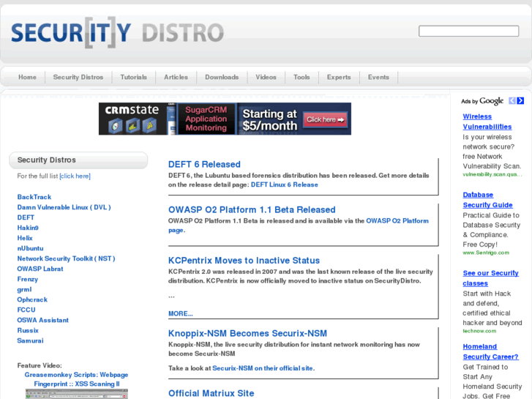Viewport: 532px width, 399px height.
Task: Open the Events menu item
Action: (378, 77)
